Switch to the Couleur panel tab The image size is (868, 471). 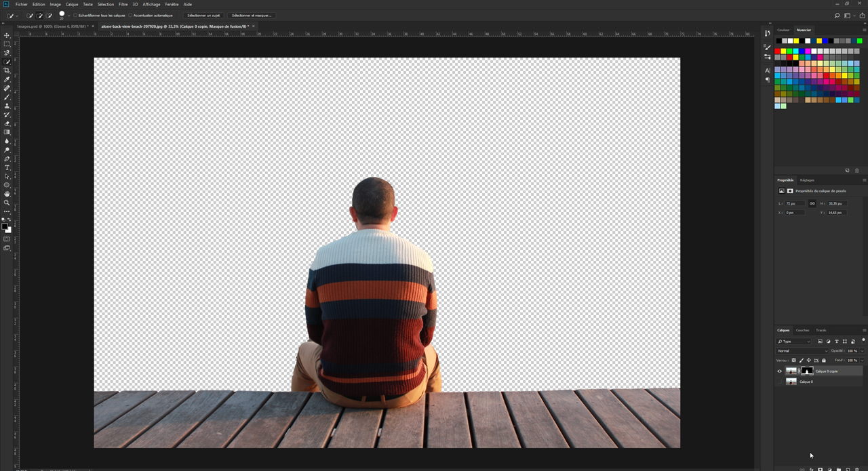click(783, 30)
